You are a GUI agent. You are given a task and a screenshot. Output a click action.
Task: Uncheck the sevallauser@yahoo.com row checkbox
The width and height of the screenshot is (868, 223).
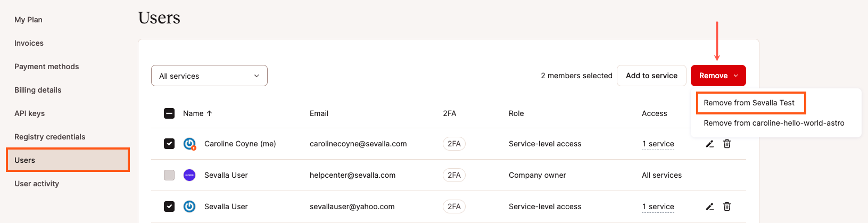(169, 207)
